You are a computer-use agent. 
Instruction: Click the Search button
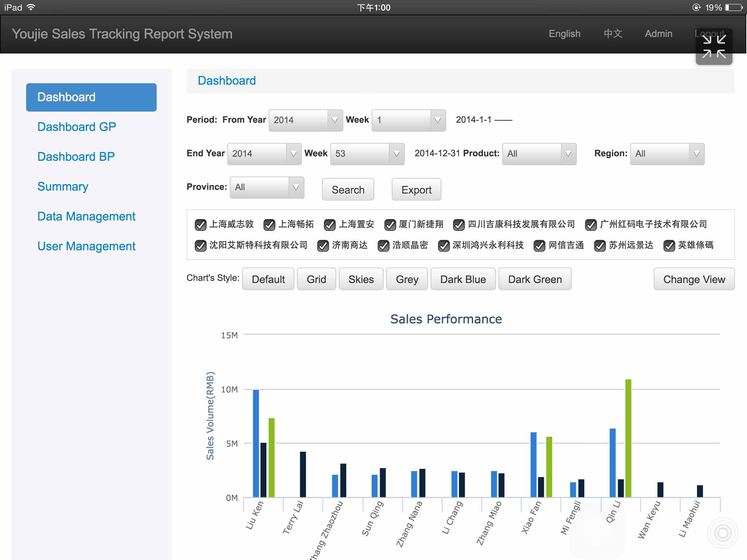coord(348,190)
